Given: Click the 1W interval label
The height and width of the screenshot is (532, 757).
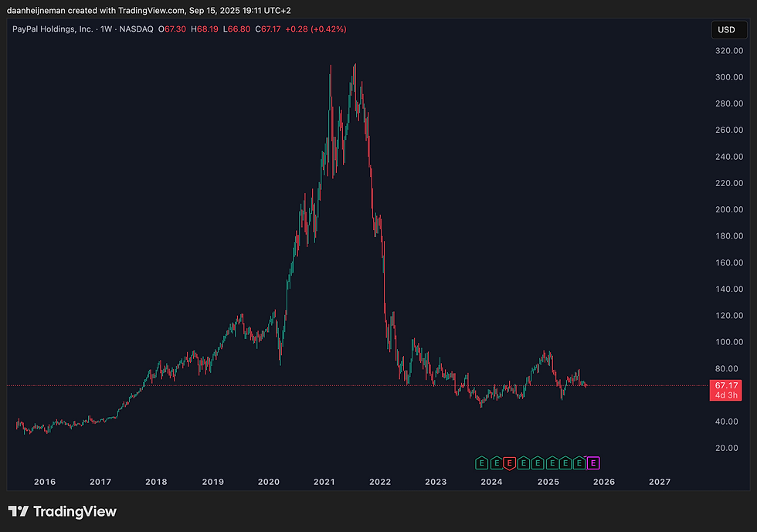Looking at the screenshot, I should click(107, 29).
